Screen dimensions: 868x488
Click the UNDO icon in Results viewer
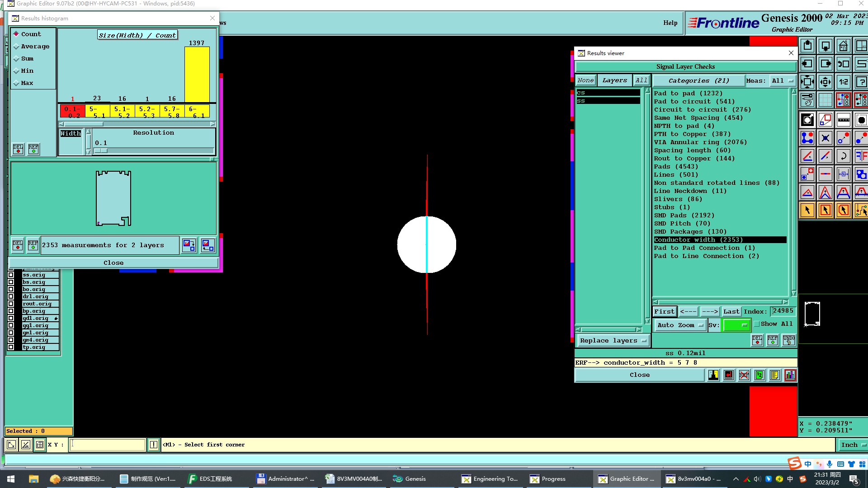tap(788, 340)
